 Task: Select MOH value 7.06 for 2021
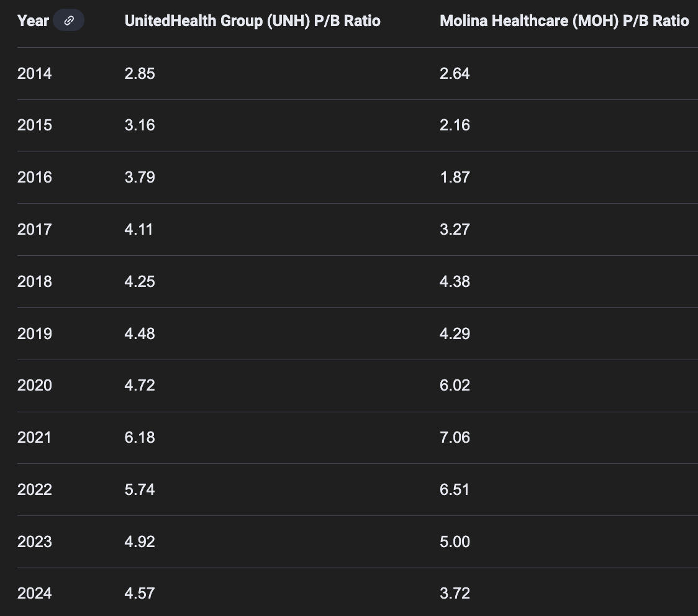pos(455,438)
